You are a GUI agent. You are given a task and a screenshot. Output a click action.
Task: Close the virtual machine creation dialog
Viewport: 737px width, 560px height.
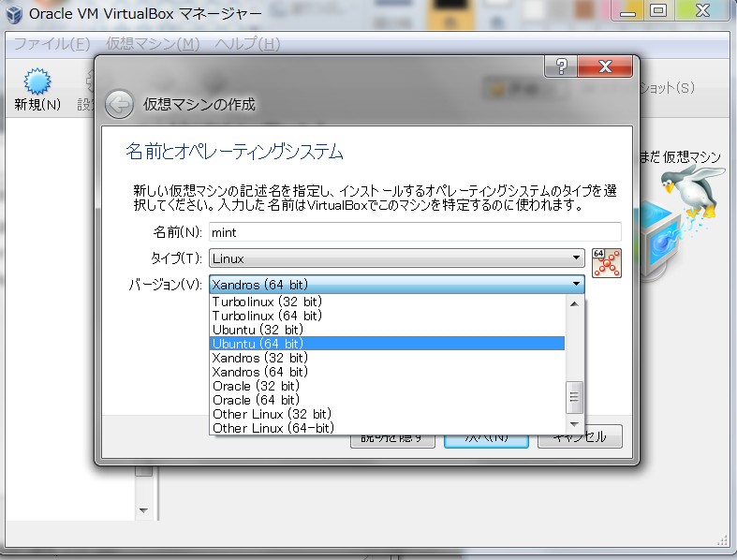[x=605, y=66]
